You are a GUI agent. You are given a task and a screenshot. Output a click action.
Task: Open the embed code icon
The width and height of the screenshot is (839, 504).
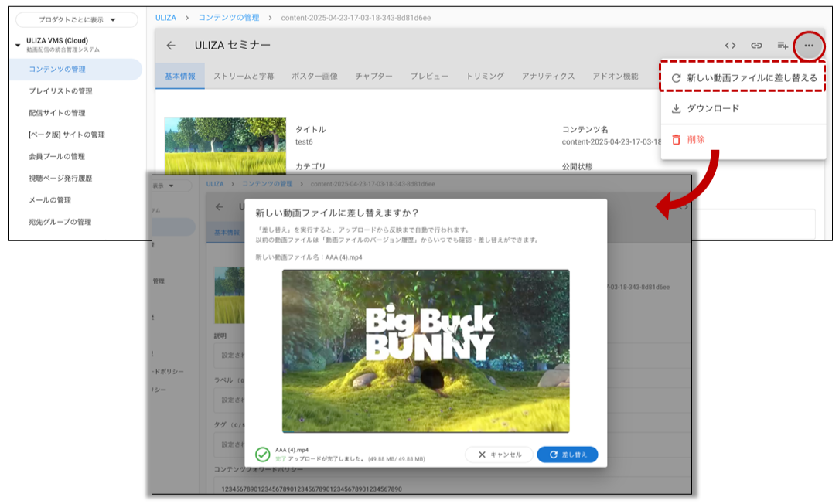click(x=731, y=46)
